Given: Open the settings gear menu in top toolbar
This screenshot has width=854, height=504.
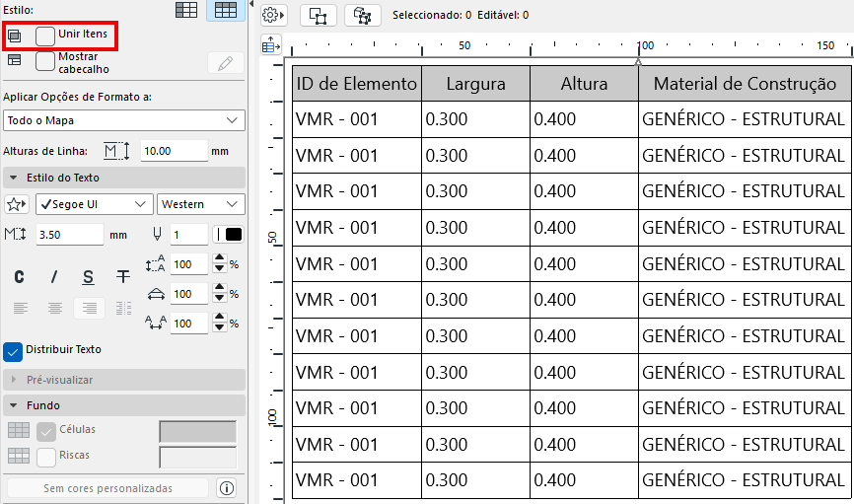Looking at the screenshot, I should [x=273, y=15].
